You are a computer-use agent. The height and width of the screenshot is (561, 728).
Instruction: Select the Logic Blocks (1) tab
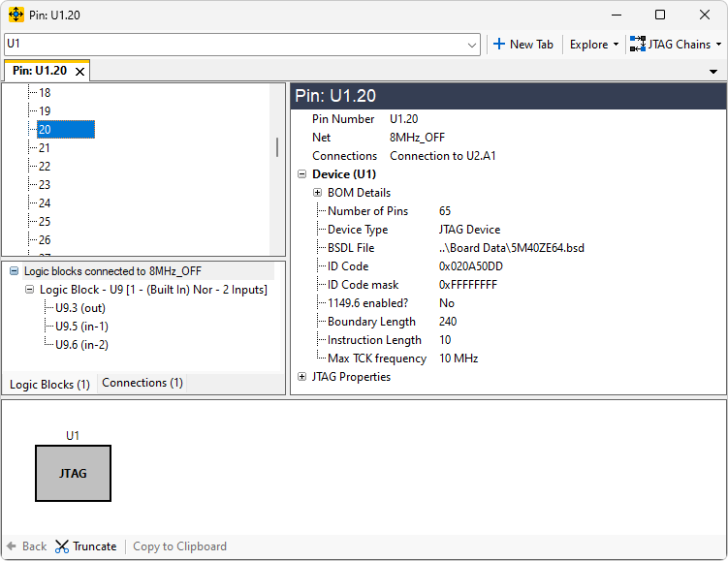(49, 385)
